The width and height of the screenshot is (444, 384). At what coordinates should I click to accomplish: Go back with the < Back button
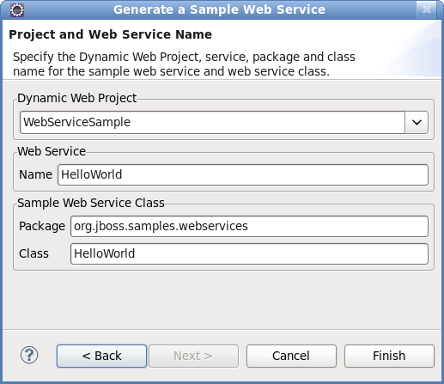(102, 356)
